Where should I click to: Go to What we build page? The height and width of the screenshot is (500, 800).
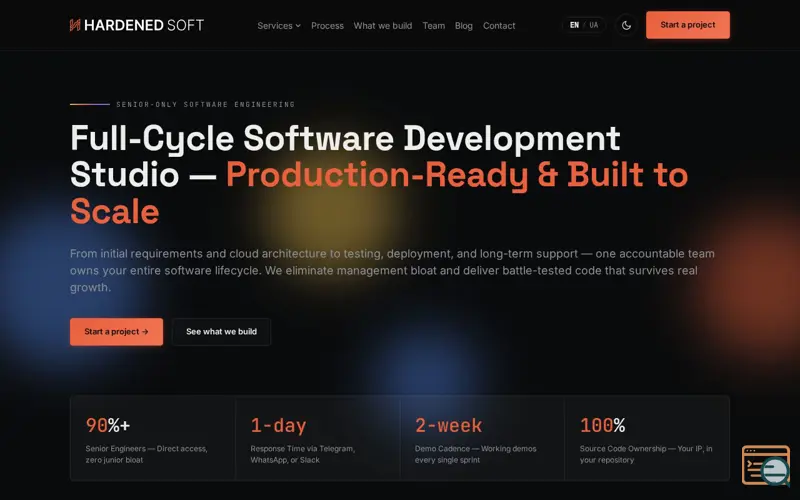point(383,26)
